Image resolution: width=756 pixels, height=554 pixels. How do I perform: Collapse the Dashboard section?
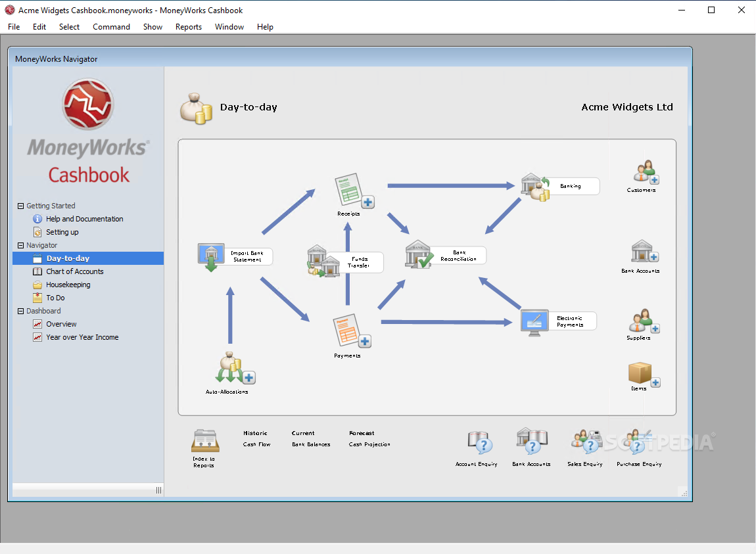pos(21,311)
